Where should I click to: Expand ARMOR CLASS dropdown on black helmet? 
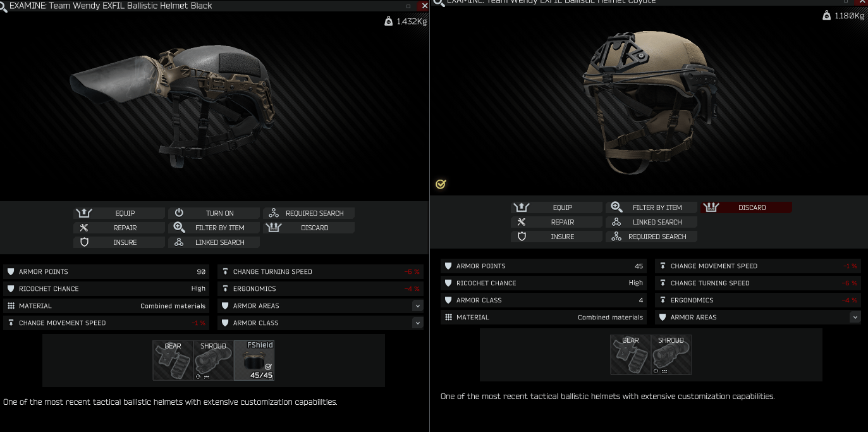(417, 323)
